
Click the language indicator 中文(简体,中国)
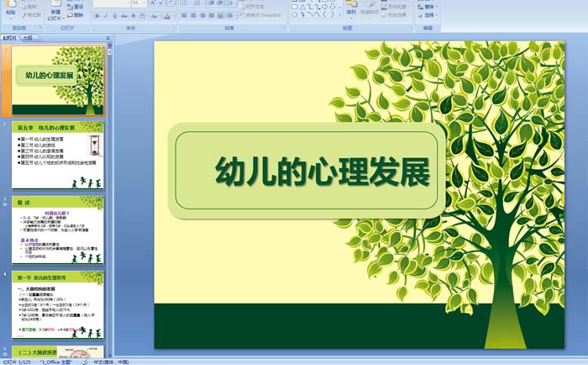point(111,362)
